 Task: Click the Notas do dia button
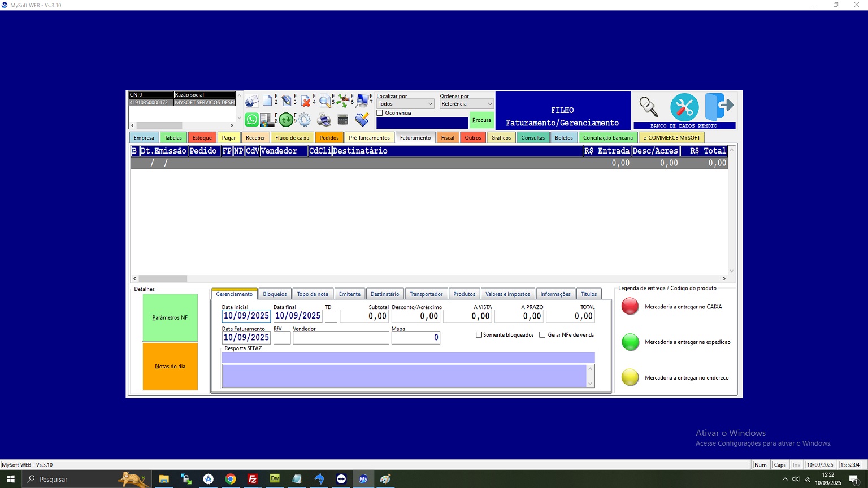point(170,366)
